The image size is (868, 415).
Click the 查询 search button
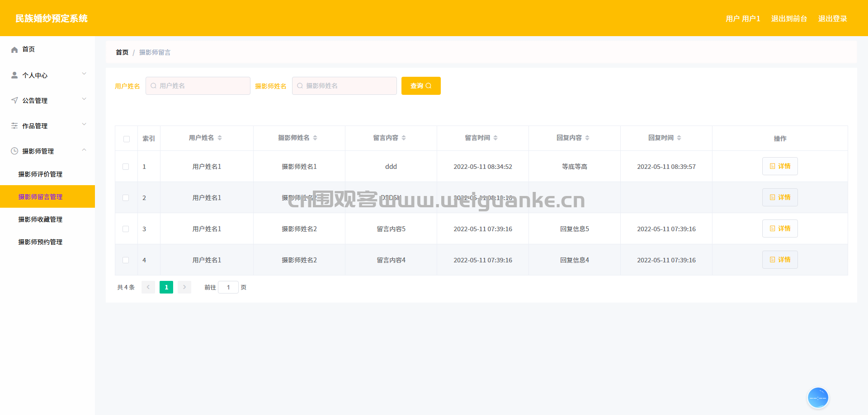[421, 86]
